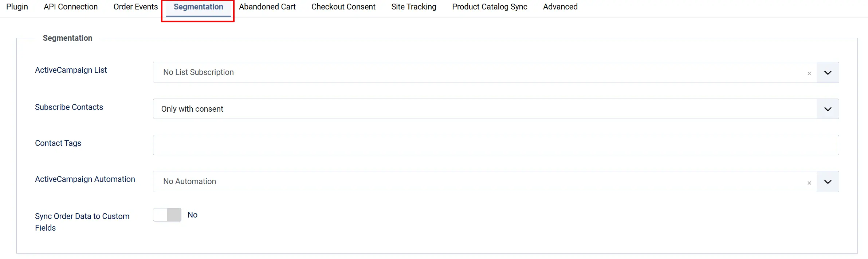
Task: Expand the ActiveCampaign List dropdown arrow
Action: pyautogui.click(x=828, y=72)
